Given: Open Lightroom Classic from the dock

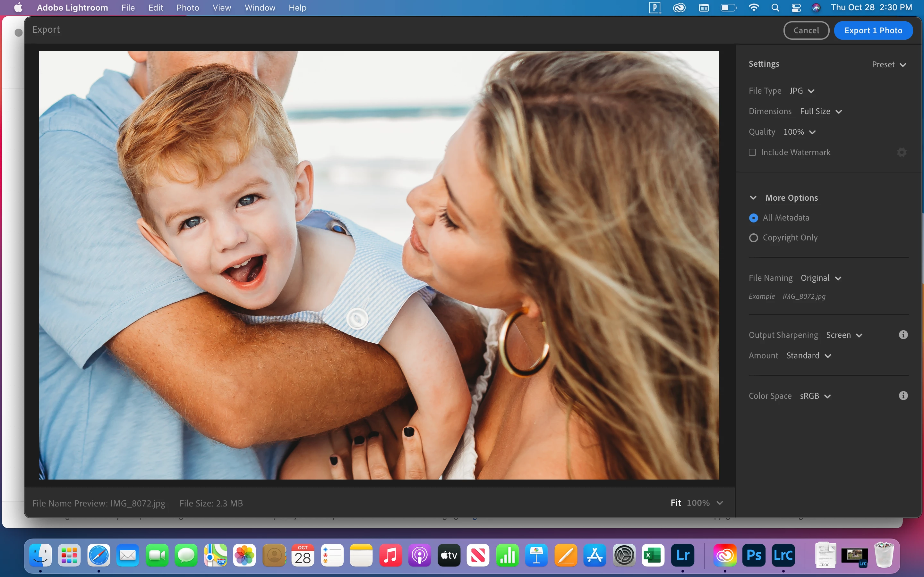Looking at the screenshot, I should pos(783,555).
